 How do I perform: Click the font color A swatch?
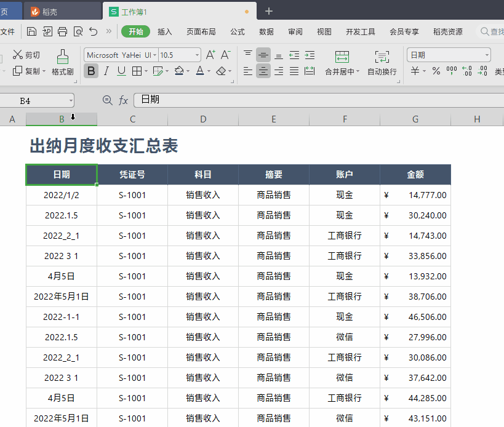pyautogui.click(x=199, y=71)
